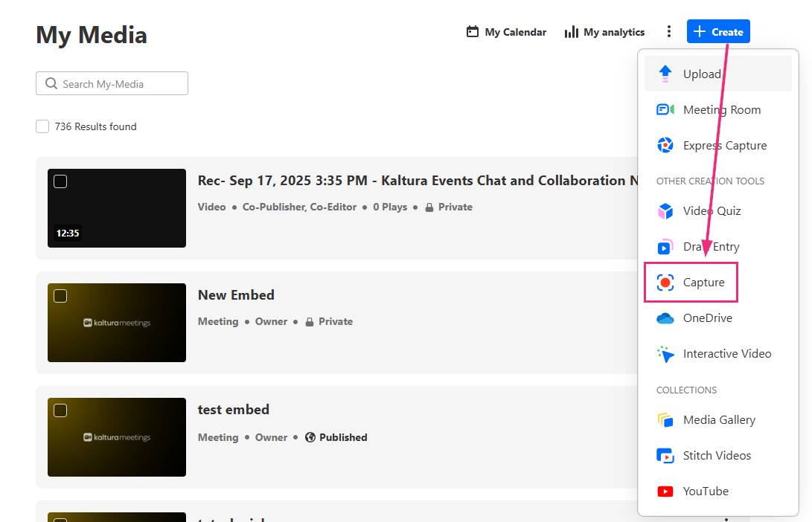
Task: Open My Calendar link
Action: pyautogui.click(x=506, y=32)
